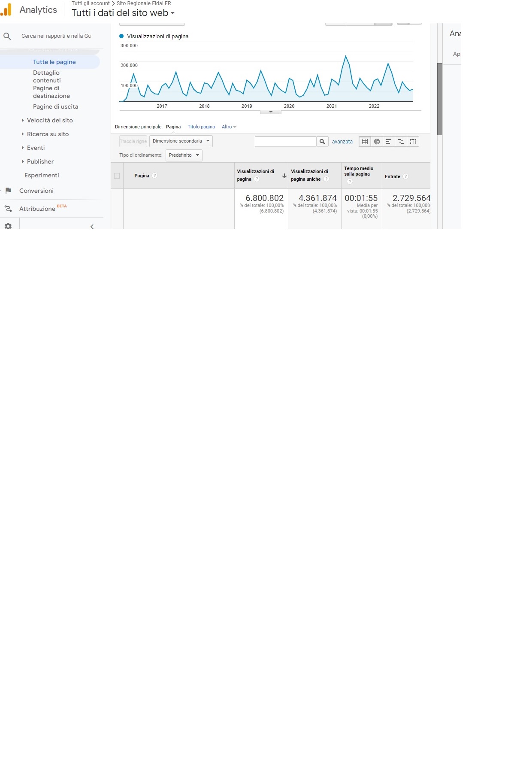Screen dimensions: 532x766
Task: Open the Dimensione secondaria dropdown
Action: (181, 141)
